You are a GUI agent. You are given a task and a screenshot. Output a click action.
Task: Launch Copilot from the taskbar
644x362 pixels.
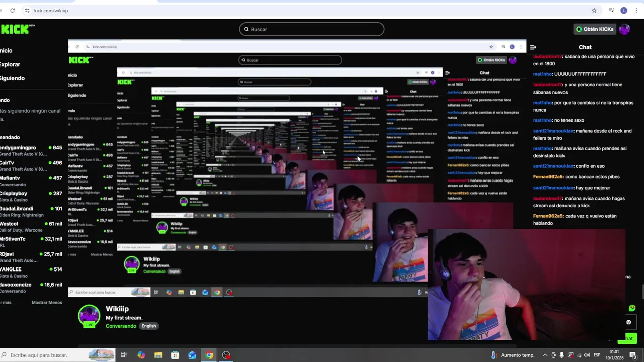point(141,355)
